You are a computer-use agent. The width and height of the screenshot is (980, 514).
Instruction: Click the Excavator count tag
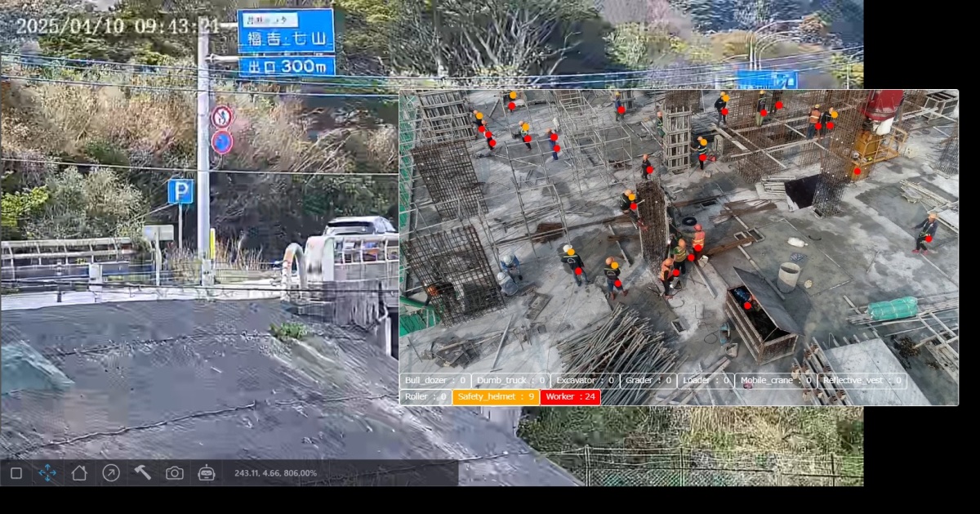pos(585,381)
